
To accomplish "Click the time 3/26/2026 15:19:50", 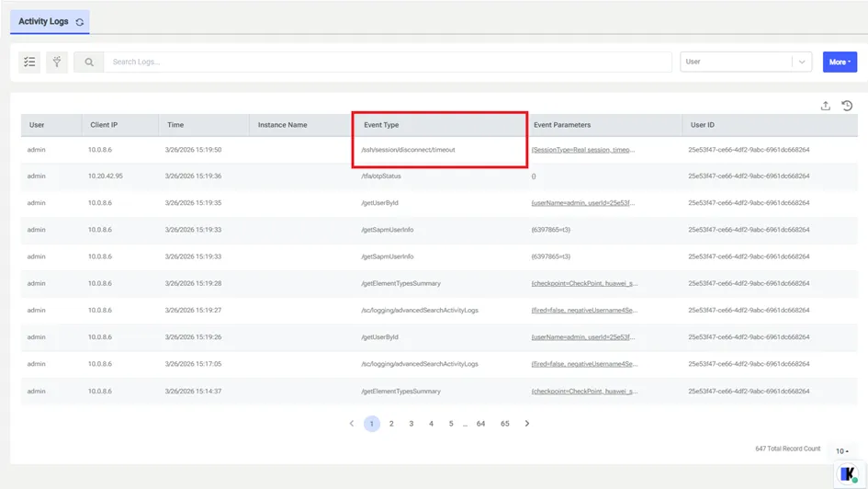I will (193, 150).
